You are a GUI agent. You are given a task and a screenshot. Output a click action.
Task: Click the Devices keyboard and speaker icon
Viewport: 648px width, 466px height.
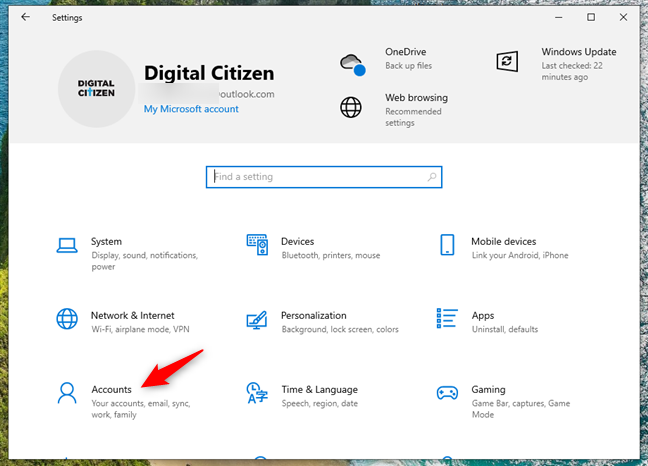coord(257,245)
